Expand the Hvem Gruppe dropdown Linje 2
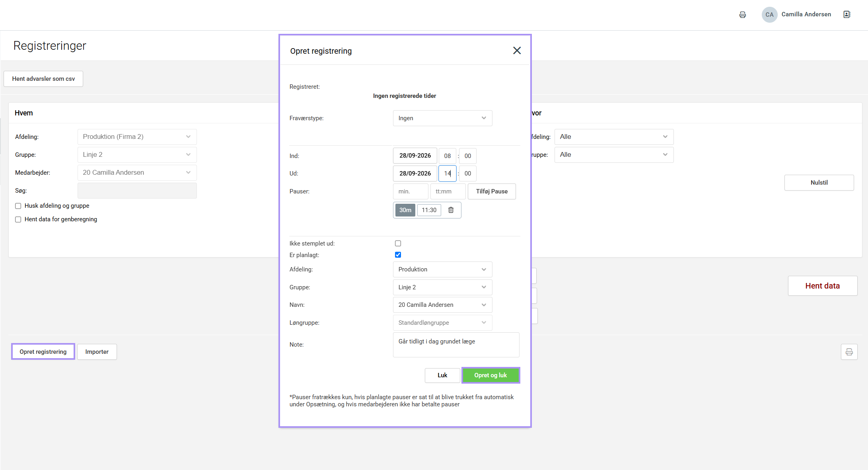The height and width of the screenshot is (470, 868). click(137, 155)
